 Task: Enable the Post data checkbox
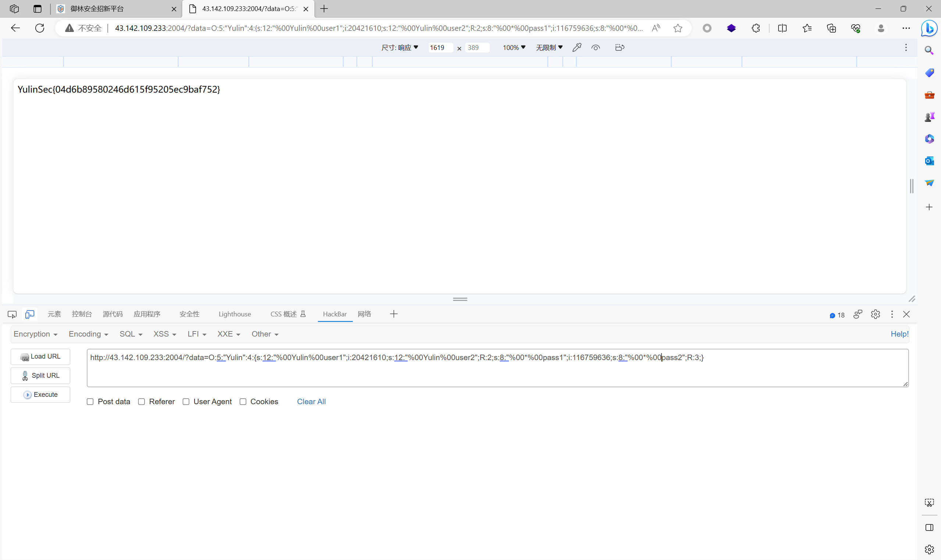coord(90,402)
